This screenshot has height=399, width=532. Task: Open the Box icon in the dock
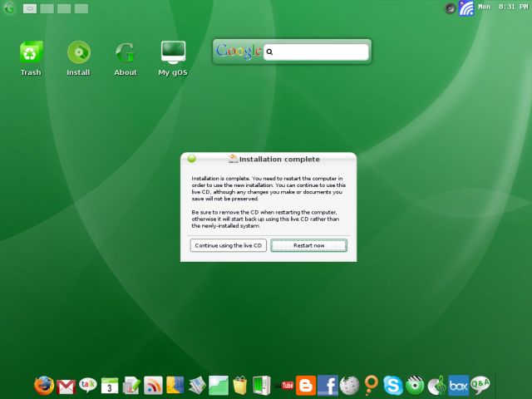click(458, 385)
